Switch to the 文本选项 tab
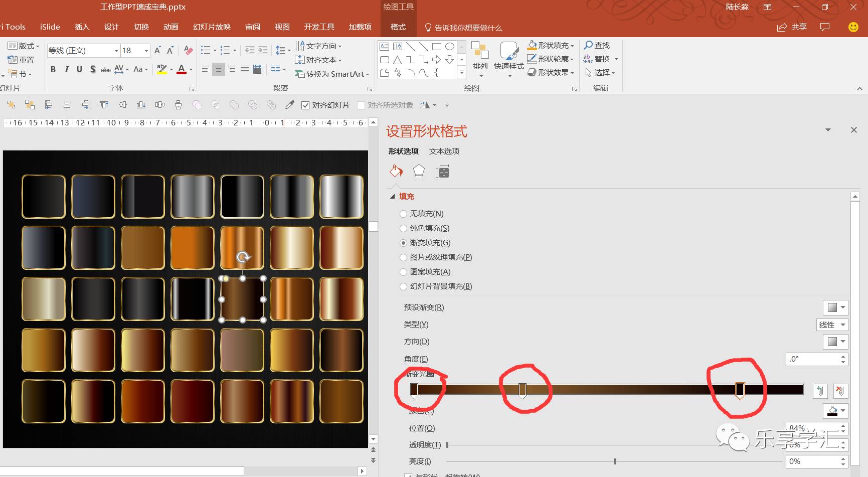Screen dimensions: 868x477 tap(444, 151)
